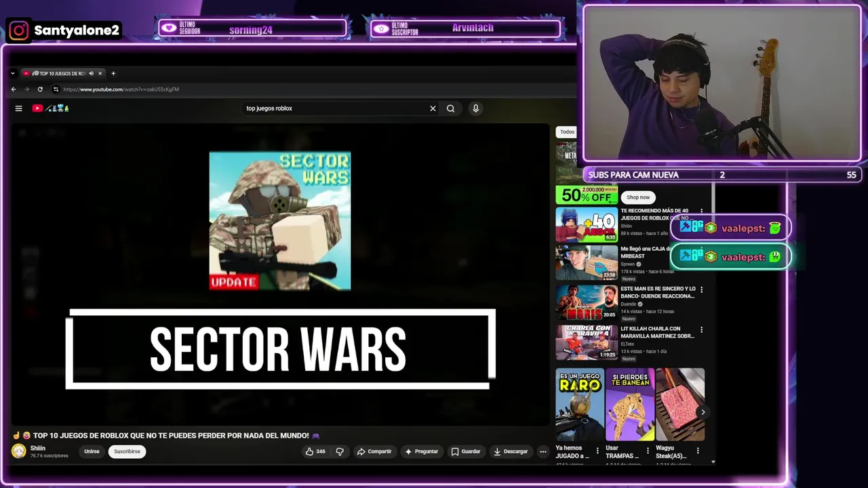Click the second vaalepst chat message
This screenshot has height=488, width=868.
pyautogui.click(x=730, y=257)
